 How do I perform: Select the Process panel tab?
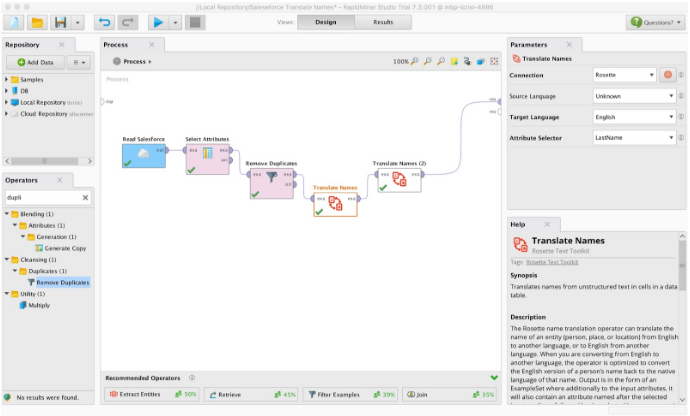tap(116, 44)
